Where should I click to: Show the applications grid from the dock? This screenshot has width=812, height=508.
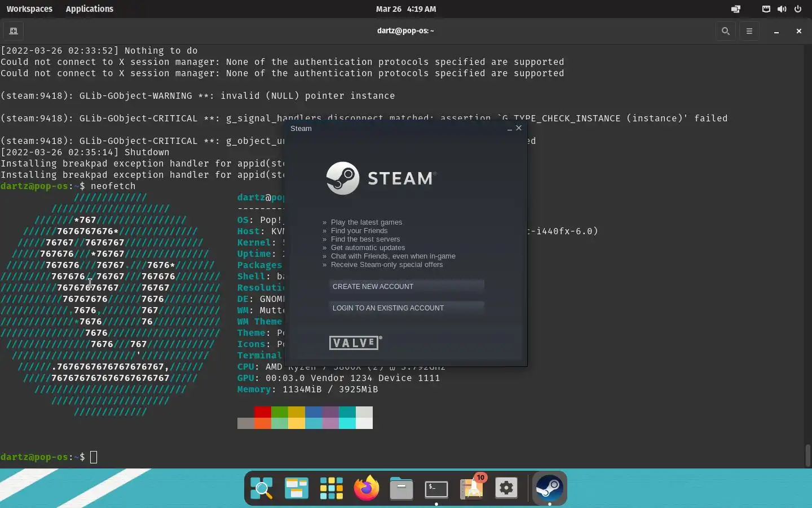[332, 488]
